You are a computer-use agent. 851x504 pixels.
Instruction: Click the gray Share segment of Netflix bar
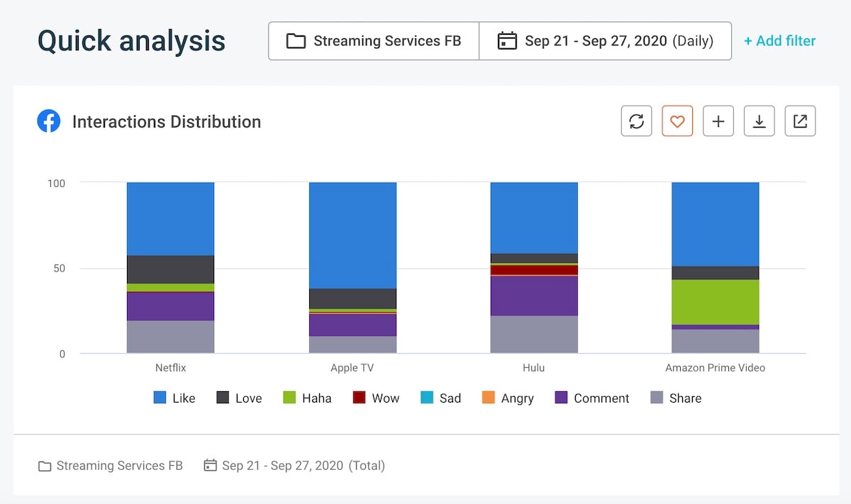[171, 337]
